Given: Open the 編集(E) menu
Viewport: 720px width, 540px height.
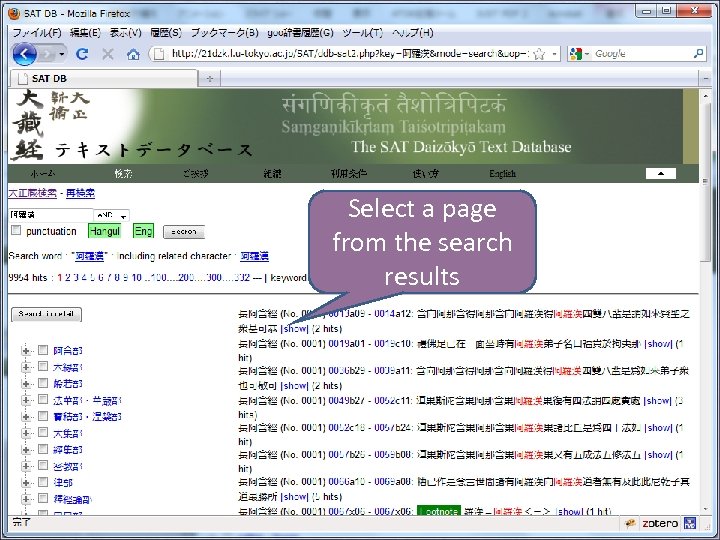Looking at the screenshot, I should pyautogui.click(x=85, y=33).
